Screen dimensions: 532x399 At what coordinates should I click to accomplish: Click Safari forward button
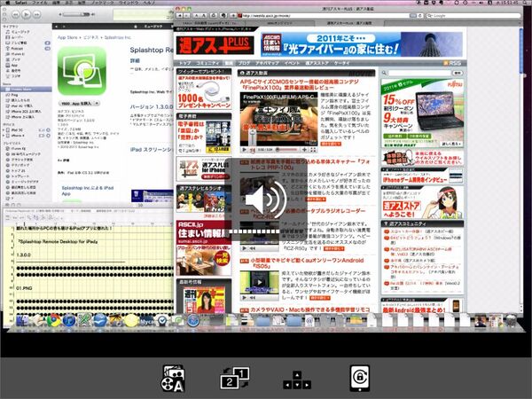point(186,16)
